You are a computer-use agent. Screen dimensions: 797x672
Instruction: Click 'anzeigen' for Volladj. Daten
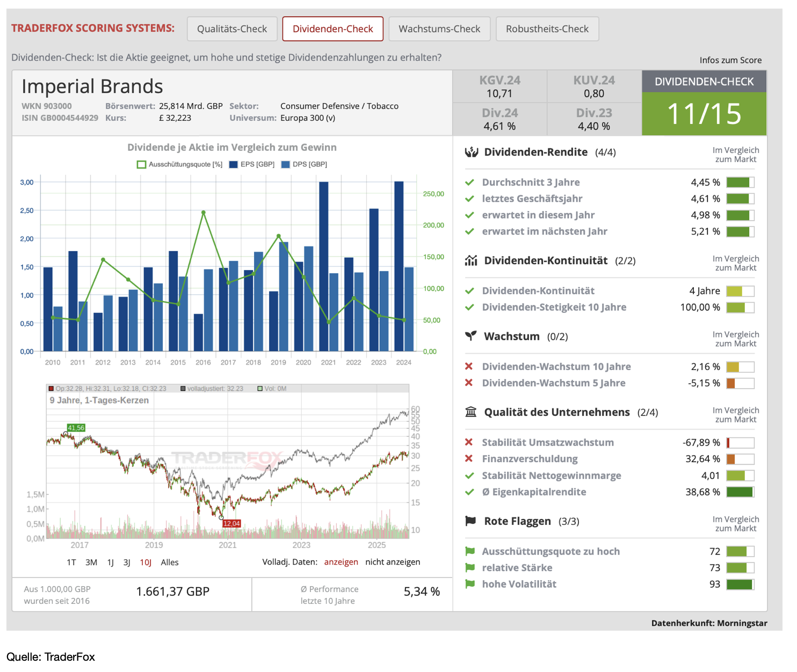click(340, 562)
